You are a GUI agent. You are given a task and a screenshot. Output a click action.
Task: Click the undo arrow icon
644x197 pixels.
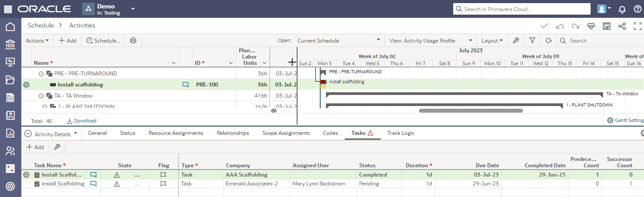coord(559,26)
